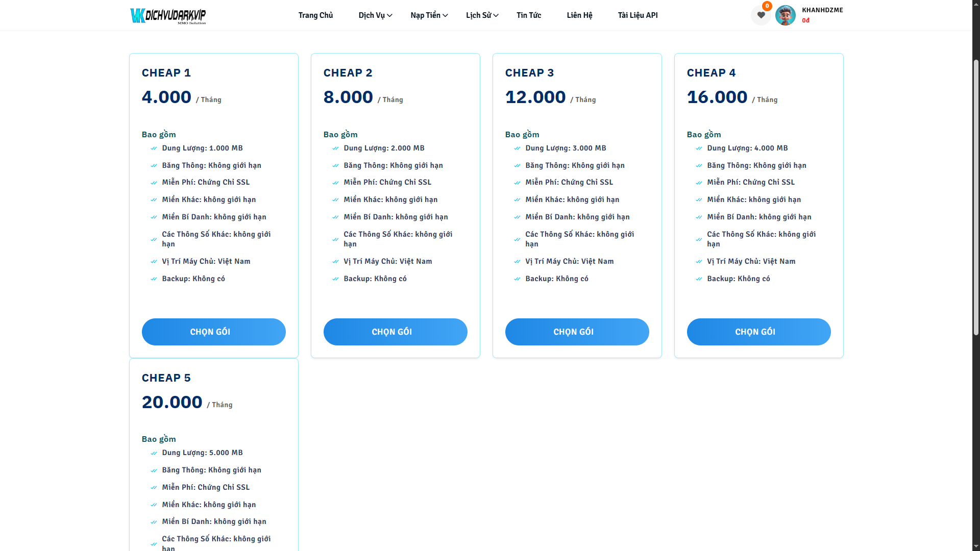980x551 pixels.
Task: Click checkmark beside Dung Lượng 1.000 MB
Action: [x=154, y=148]
